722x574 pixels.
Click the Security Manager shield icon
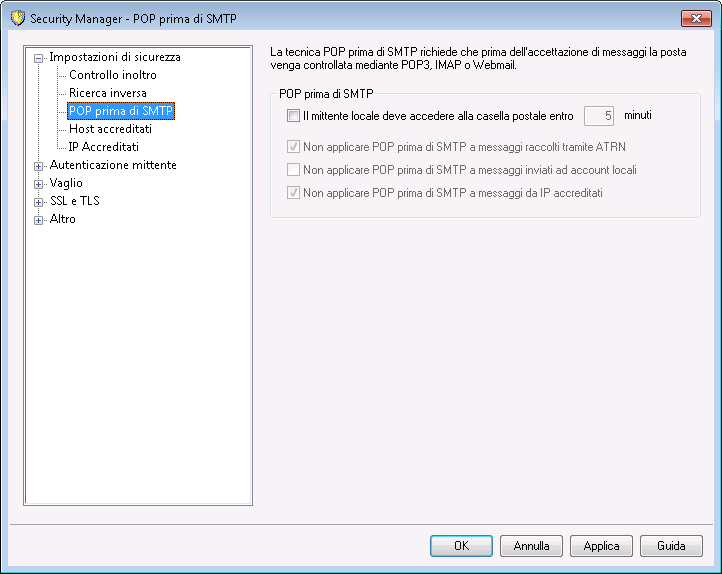pyautogui.click(x=17, y=18)
